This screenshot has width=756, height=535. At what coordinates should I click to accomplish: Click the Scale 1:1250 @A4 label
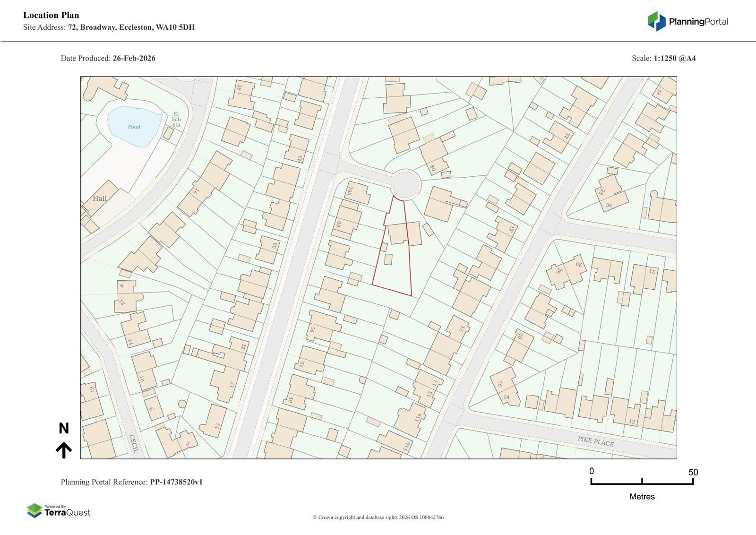[663, 59]
